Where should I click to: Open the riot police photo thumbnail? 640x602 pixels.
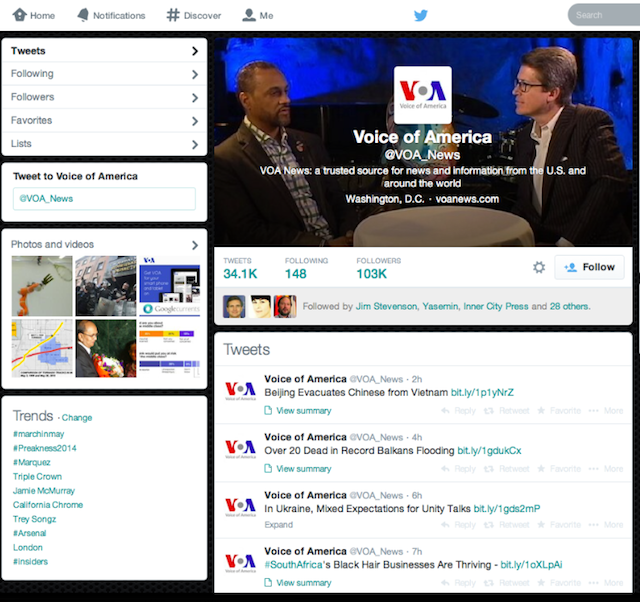(106, 286)
